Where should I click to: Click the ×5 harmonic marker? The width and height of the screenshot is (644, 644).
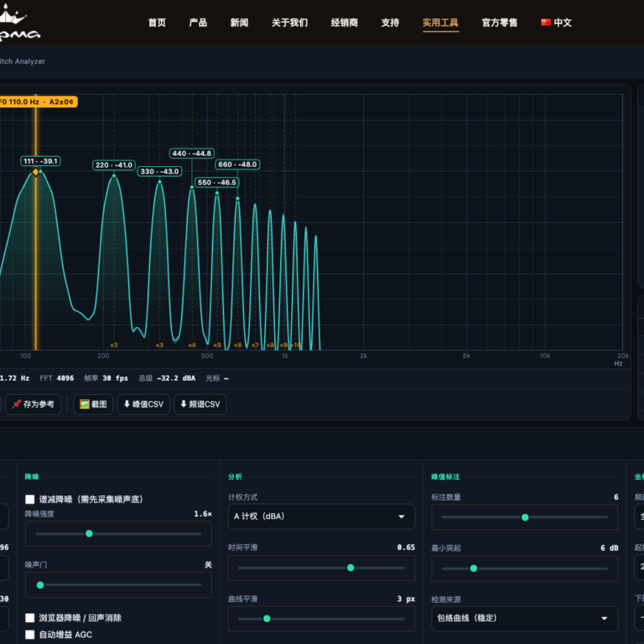(x=217, y=345)
